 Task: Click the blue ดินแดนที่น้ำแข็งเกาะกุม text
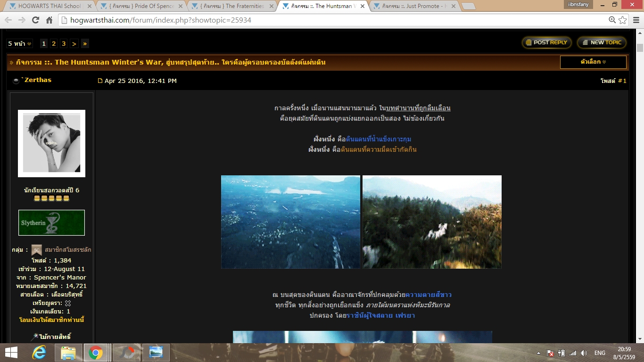379,139
